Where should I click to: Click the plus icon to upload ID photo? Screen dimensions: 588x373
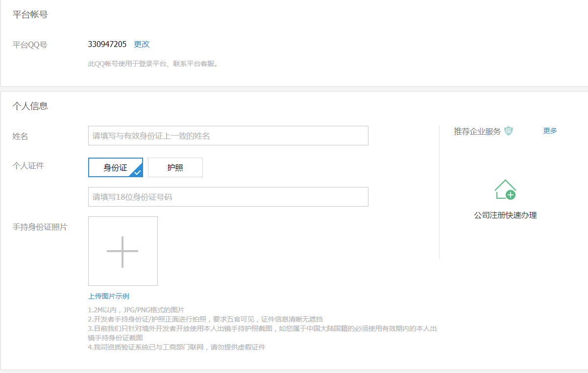pos(122,252)
